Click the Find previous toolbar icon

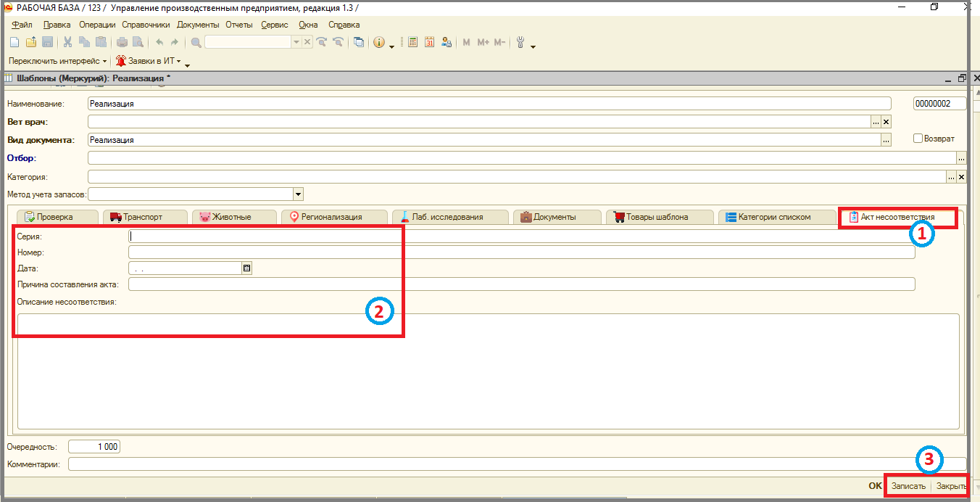(x=338, y=42)
